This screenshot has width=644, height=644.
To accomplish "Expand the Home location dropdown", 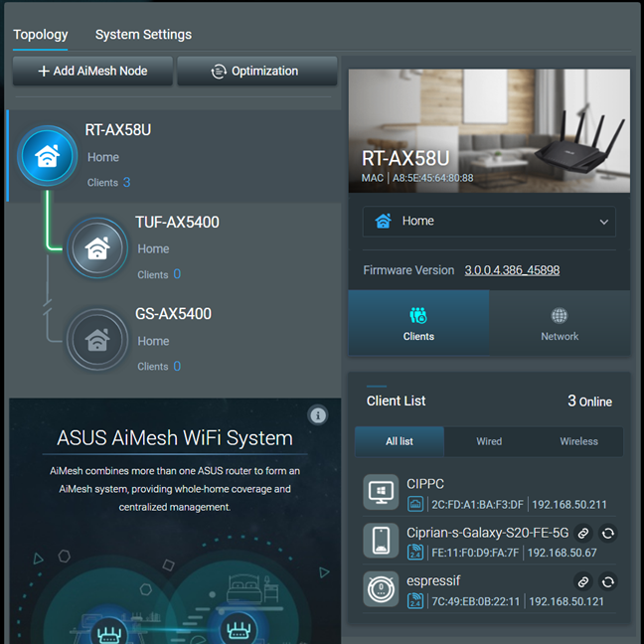I will point(489,222).
